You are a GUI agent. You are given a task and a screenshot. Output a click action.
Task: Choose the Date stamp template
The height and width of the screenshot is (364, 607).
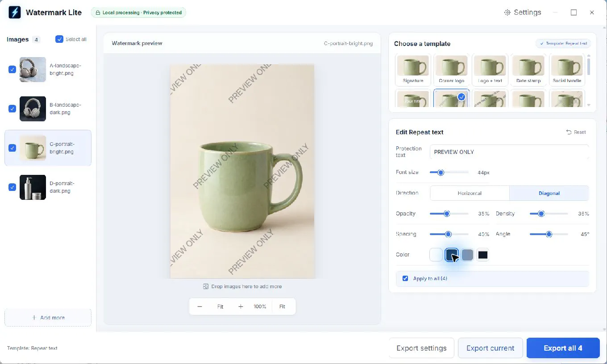(528, 70)
